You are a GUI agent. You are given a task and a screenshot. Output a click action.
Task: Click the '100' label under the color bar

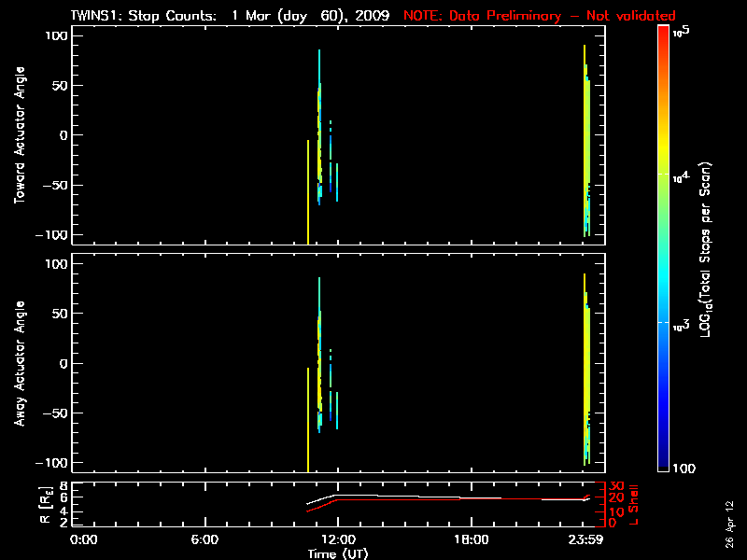coord(684,467)
